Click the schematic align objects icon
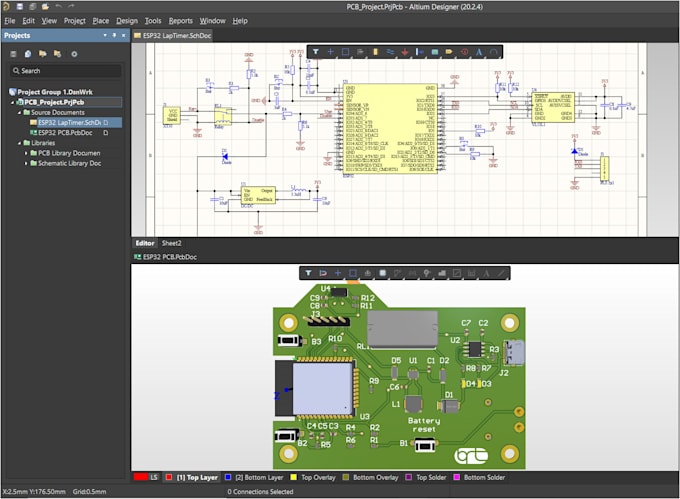 [360, 52]
